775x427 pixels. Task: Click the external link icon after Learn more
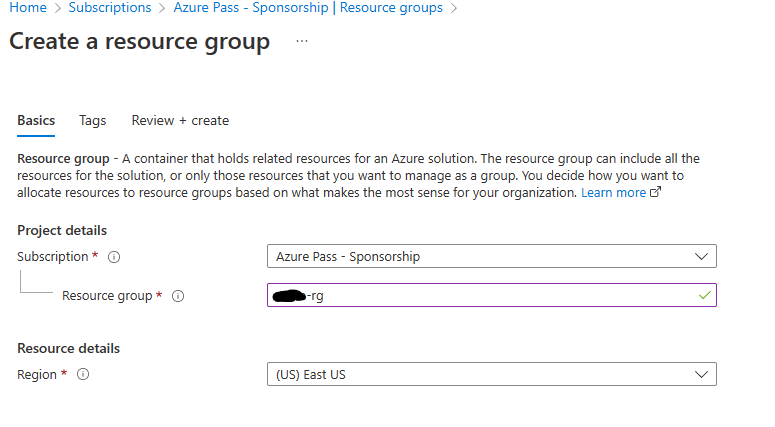[656, 193]
